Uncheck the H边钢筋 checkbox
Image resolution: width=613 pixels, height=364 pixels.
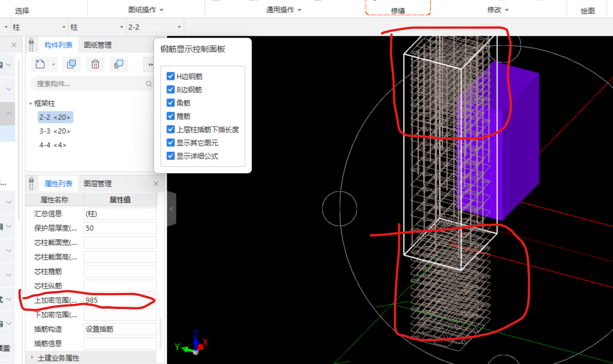coord(170,76)
